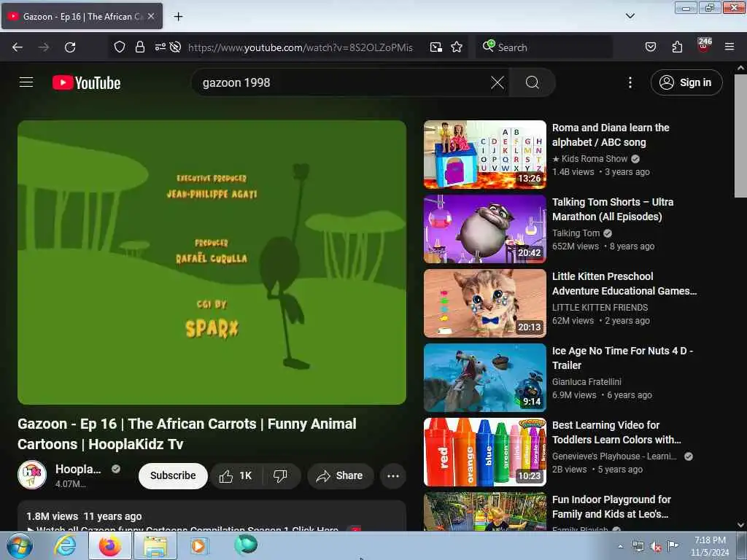Viewport: 747px width, 560px height.
Task: Click the Firefox Search box
Action: [544, 47]
